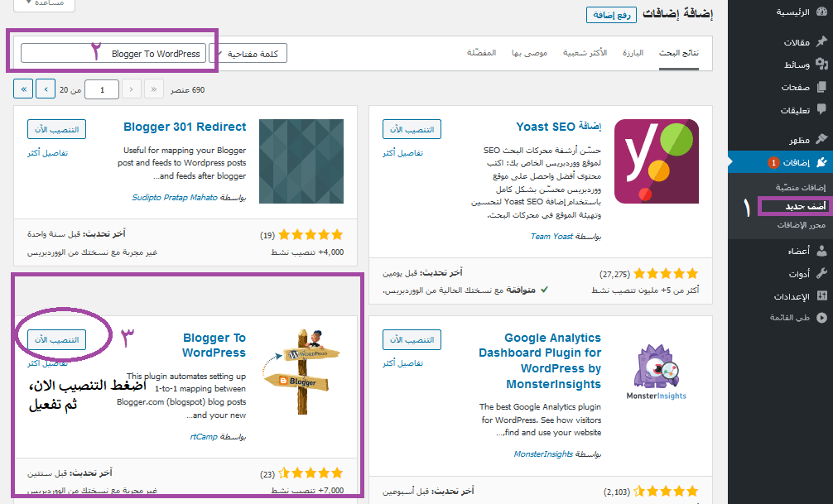Click the brush icon beside مظهر
Image resolution: width=833 pixels, height=504 pixels.
(x=821, y=139)
